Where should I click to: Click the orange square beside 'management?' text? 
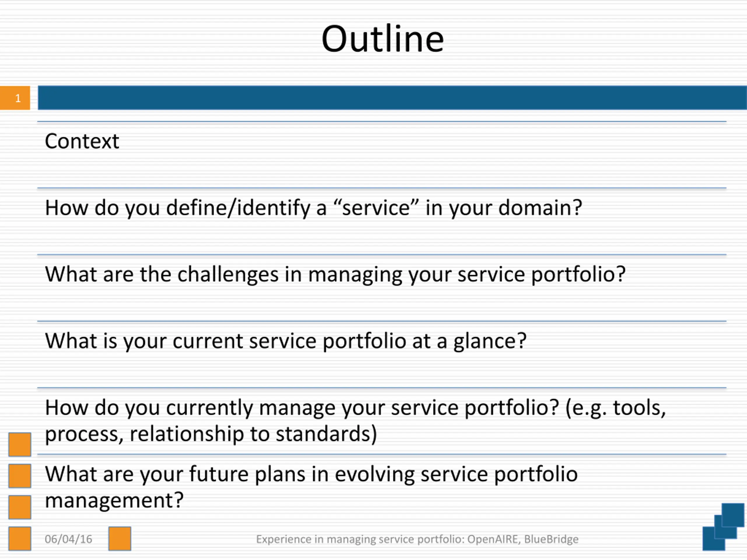20,507
